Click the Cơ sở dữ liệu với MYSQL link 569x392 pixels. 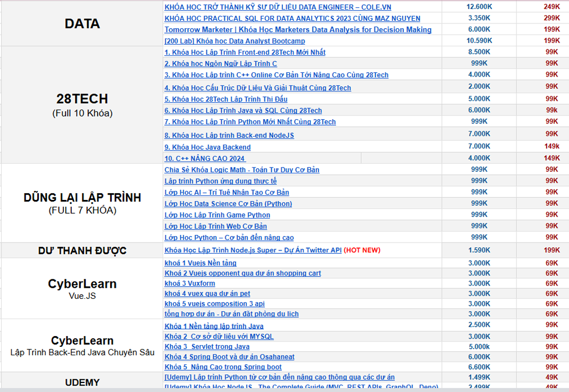pyautogui.click(x=219, y=337)
